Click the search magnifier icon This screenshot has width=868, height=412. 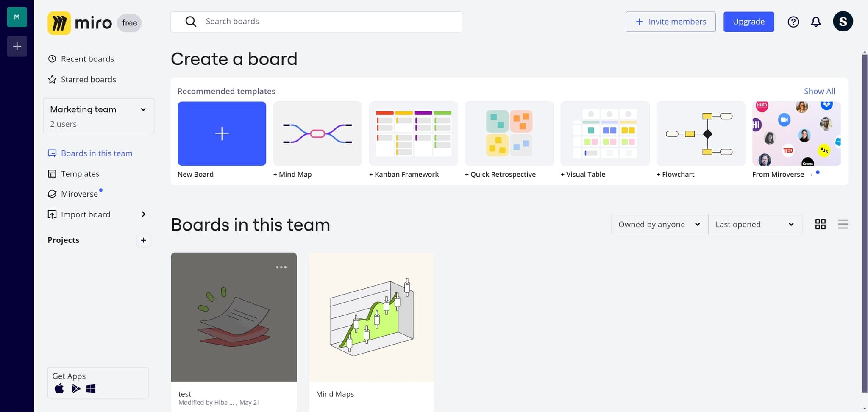click(191, 21)
